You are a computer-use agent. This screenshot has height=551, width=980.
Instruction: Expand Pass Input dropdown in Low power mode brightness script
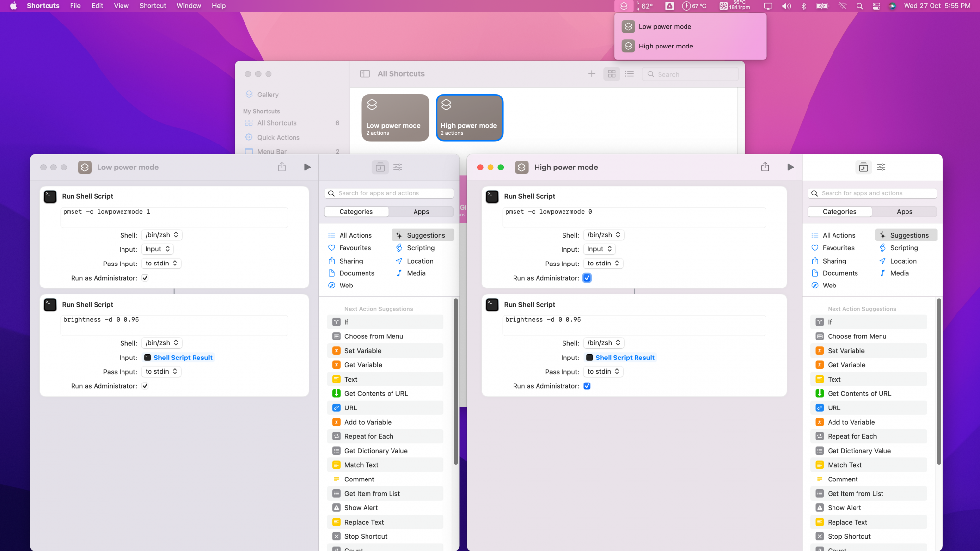[x=162, y=371]
